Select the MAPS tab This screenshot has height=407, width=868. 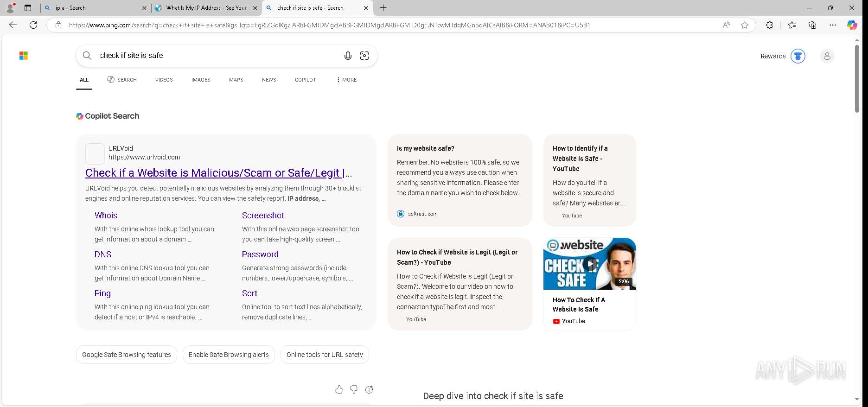236,80
